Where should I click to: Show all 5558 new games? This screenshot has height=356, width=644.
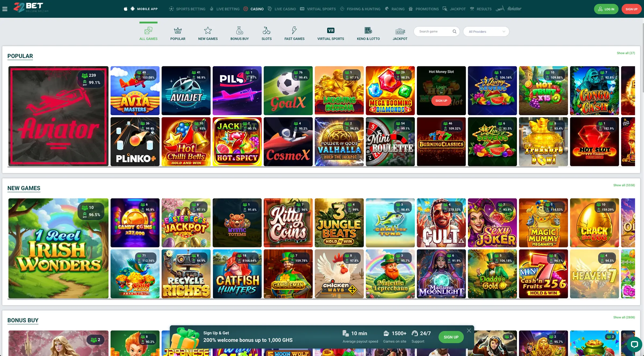coord(624,185)
